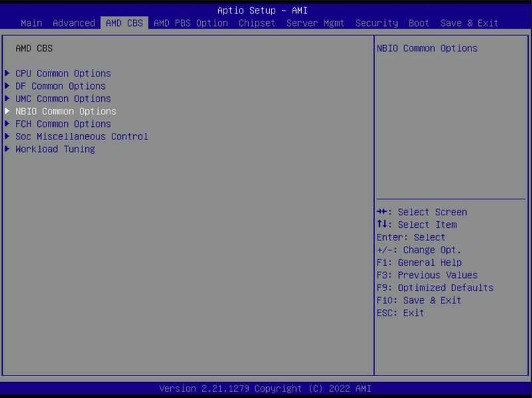Switch to Server Mgmt tab

315,23
